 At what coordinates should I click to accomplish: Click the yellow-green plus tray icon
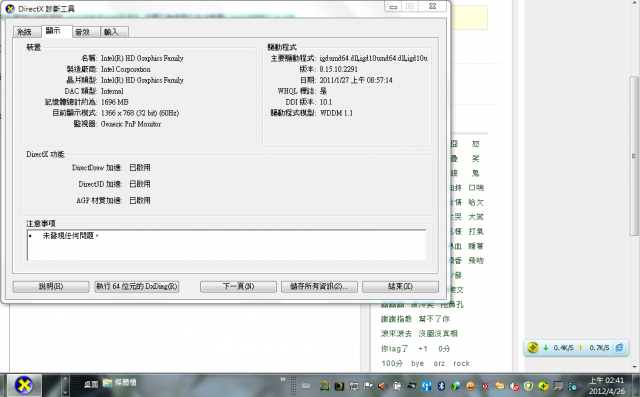(543, 386)
